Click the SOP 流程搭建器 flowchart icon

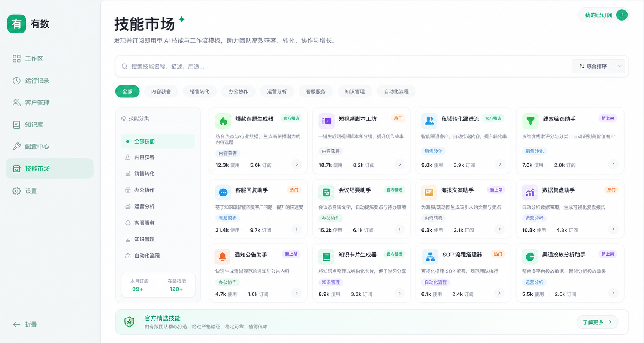coord(430,257)
